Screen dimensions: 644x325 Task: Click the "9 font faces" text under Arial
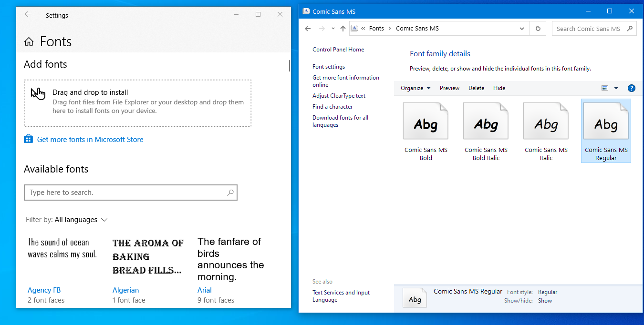coord(216,300)
